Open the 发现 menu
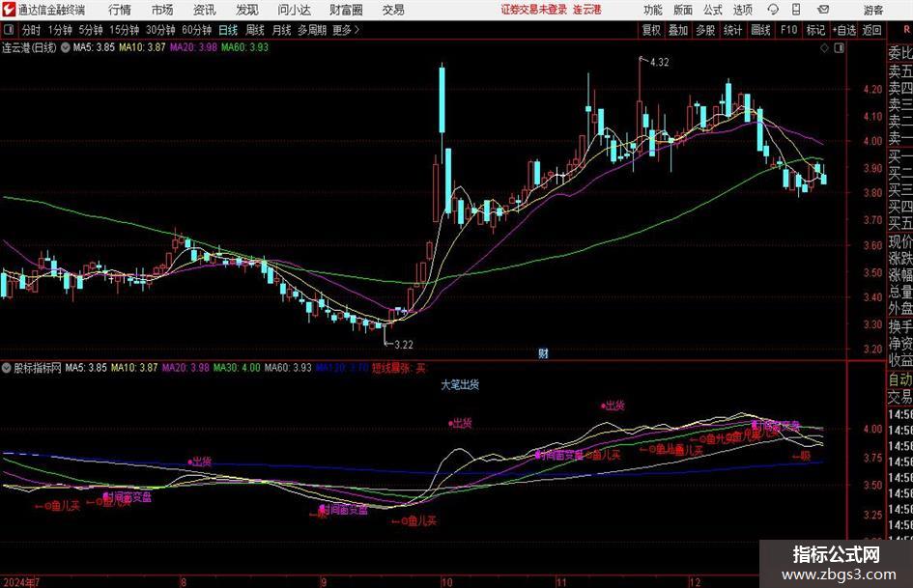The image size is (913, 588). point(247,10)
